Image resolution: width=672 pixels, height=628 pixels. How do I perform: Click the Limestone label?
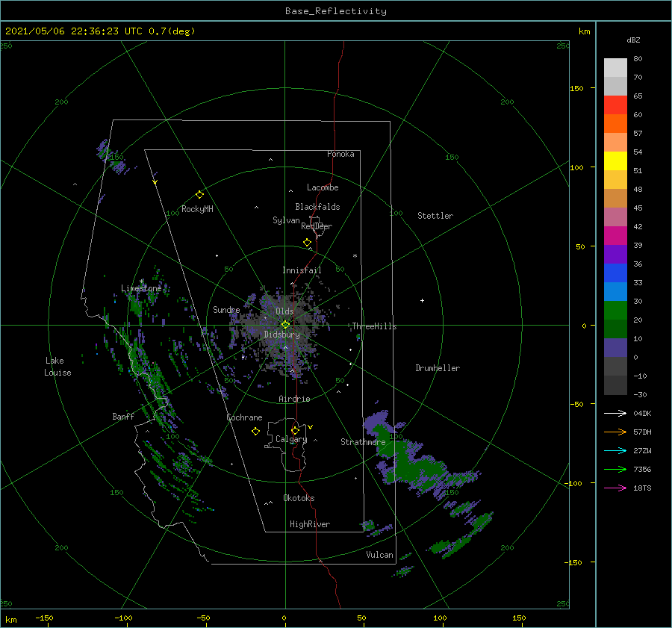141,288
